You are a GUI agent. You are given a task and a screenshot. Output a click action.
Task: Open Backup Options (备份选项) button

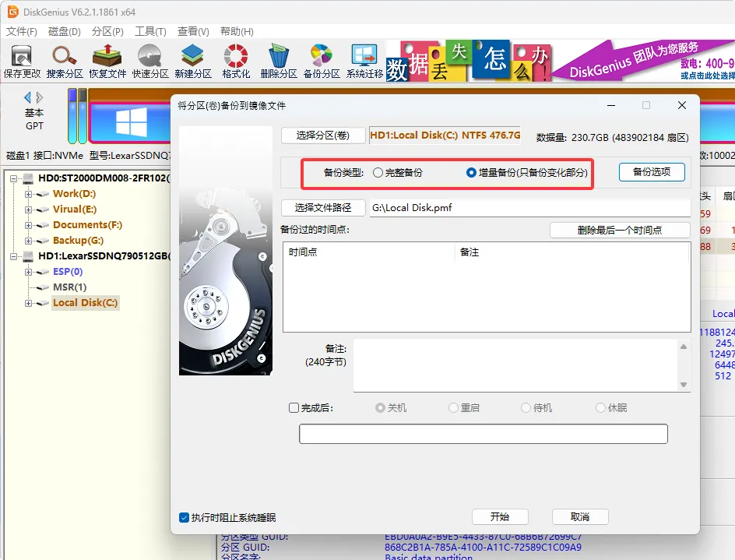point(652,172)
